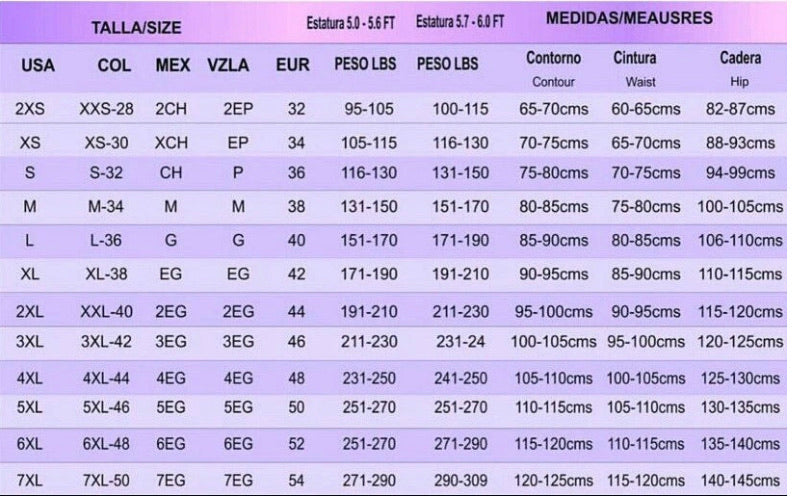793x497 pixels.
Task: Click the XXS-28 cell in COL column
Action: tap(107, 108)
